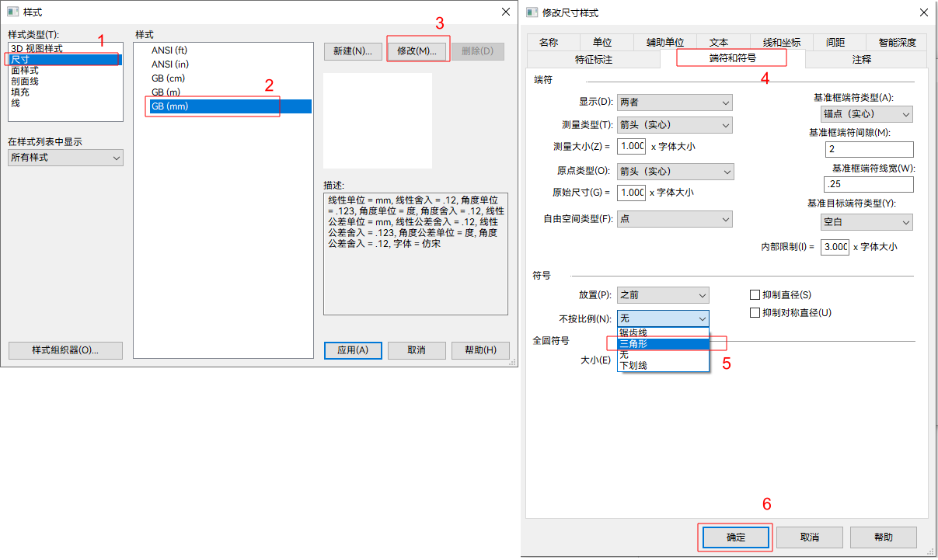
Task: Click the 内部限制(I) value field
Action: pyautogui.click(x=834, y=247)
